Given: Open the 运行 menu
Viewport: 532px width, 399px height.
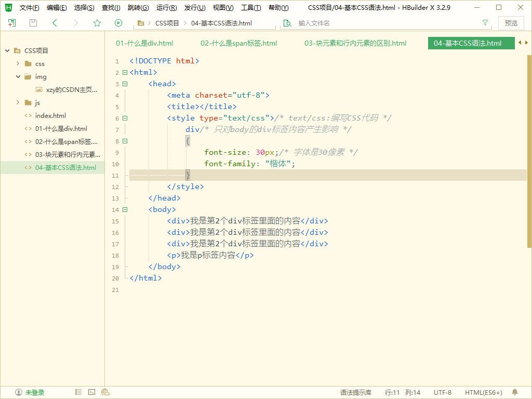Looking at the screenshot, I should point(165,7).
